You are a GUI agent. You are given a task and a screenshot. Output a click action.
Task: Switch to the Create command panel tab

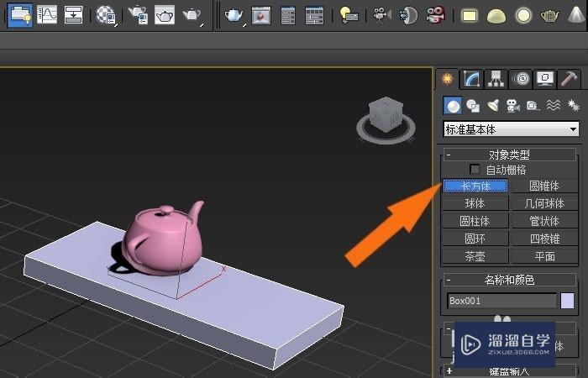point(447,79)
